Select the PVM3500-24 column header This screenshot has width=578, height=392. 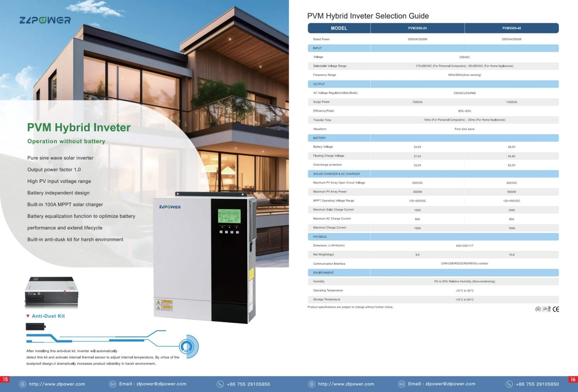pyautogui.click(x=417, y=28)
